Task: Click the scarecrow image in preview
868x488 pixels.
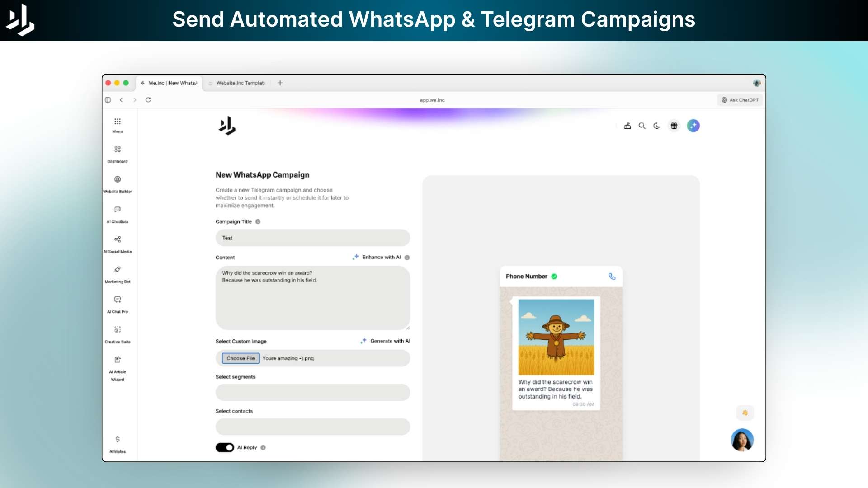Action: (x=556, y=337)
